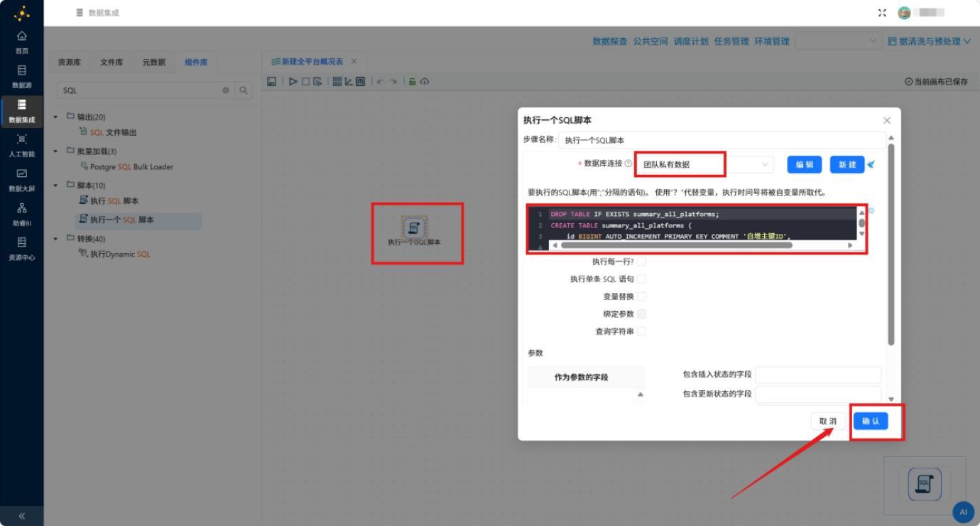Image resolution: width=980 pixels, height=526 pixels.
Task: Collapse the left sidebar with double-chevron icon
Action: [22, 516]
